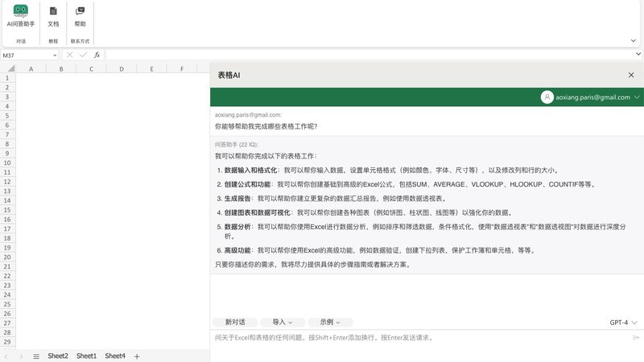Open the GPT-4 model selector
The width and height of the screenshot is (644, 362).
(623, 323)
